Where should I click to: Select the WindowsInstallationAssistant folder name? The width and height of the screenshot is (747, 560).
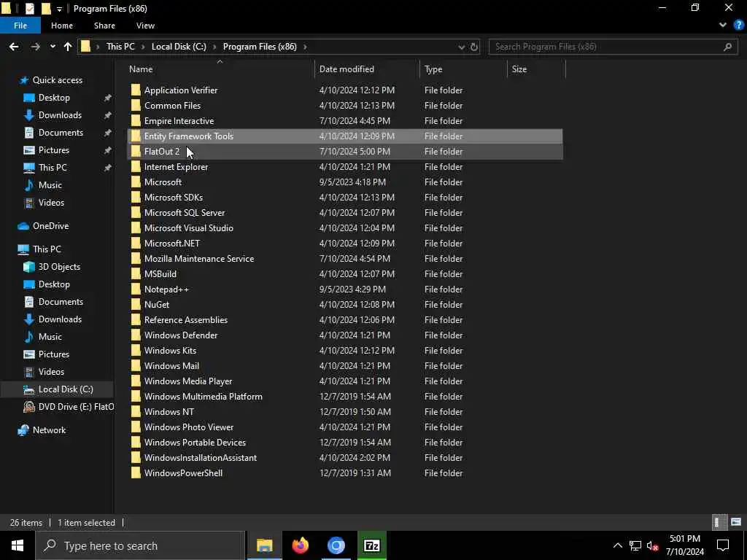[201, 458]
